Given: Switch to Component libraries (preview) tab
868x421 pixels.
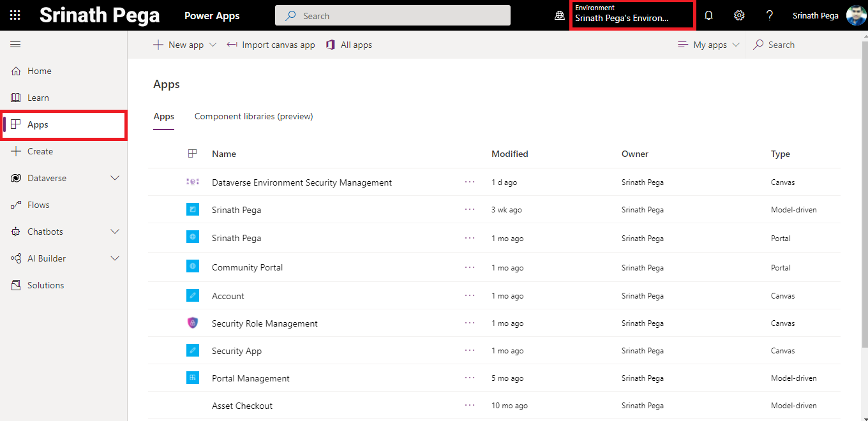Looking at the screenshot, I should [x=253, y=116].
